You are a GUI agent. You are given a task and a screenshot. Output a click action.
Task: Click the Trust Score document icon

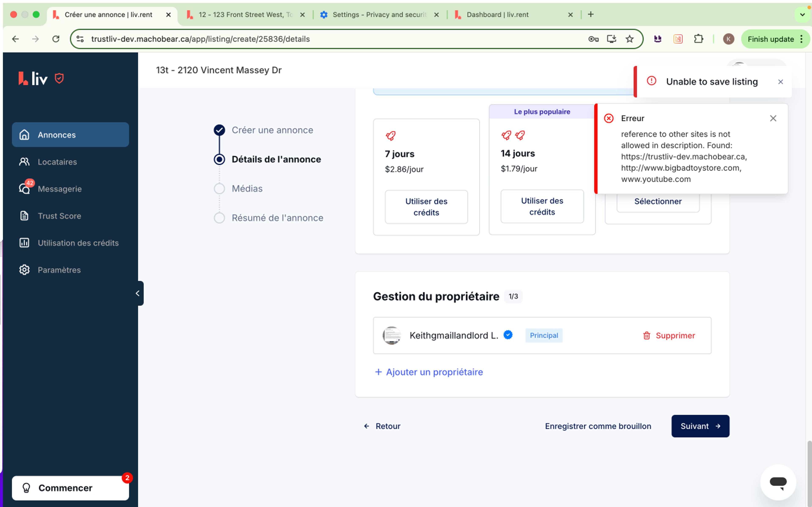pos(24,216)
